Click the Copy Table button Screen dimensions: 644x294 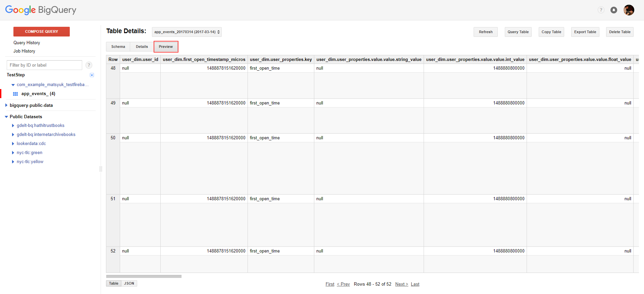551,32
